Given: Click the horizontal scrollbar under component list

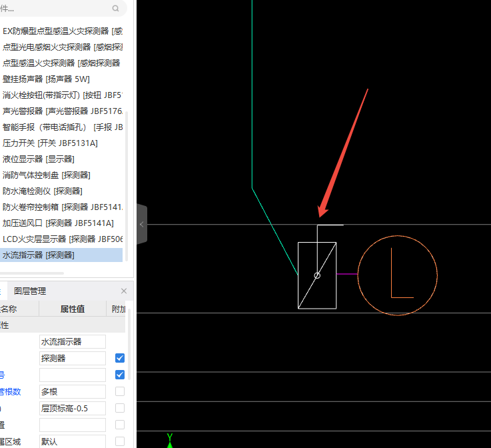Looking at the screenshot, I should coord(31,273).
